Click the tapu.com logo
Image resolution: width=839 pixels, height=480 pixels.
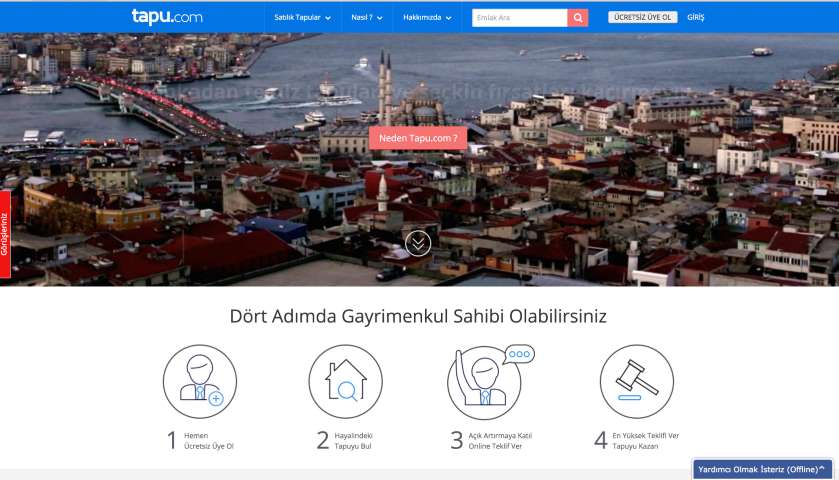tap(165, 17)
